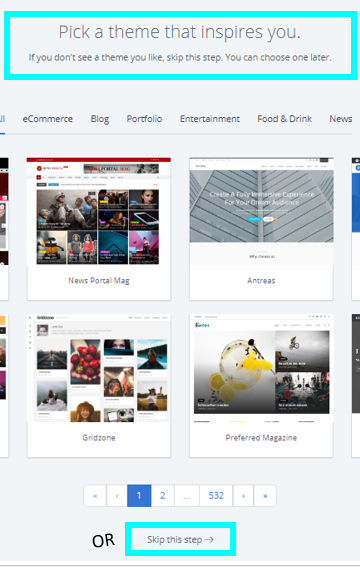Switch to eCommerce category tab
The image size is (360, 567).
(48, 119)
